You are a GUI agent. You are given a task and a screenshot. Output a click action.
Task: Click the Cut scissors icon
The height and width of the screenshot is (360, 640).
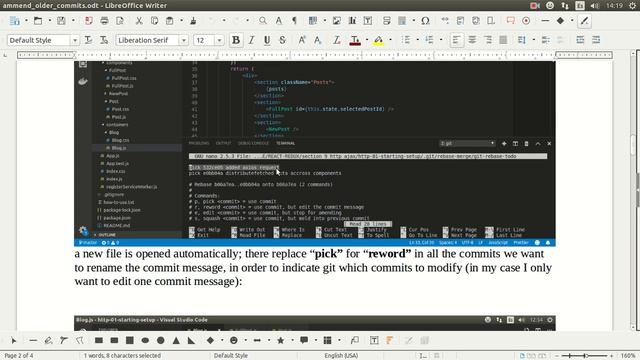point(139,21)
